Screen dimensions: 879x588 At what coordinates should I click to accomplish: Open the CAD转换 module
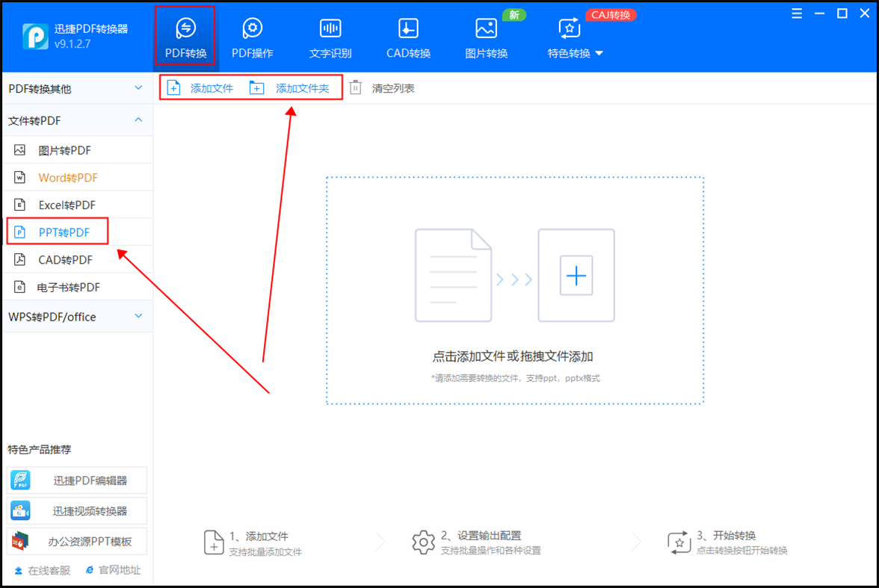click(x=407, y=35)
